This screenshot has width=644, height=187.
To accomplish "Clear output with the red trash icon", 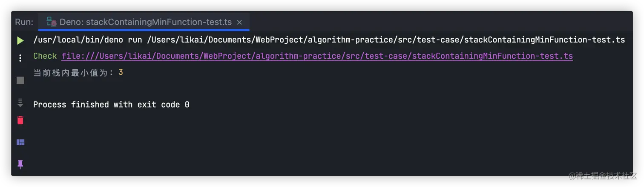I will [20, 120].
